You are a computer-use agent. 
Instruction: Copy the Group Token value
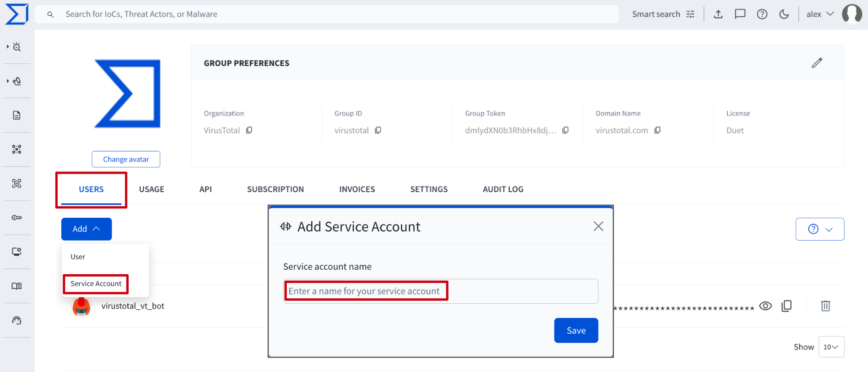coord(565,130)
